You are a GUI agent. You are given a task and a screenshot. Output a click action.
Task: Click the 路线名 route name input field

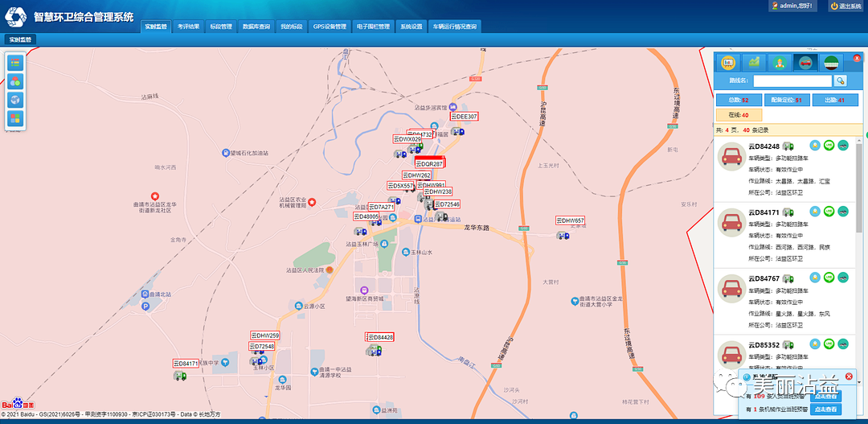click(x=792, y=80)
